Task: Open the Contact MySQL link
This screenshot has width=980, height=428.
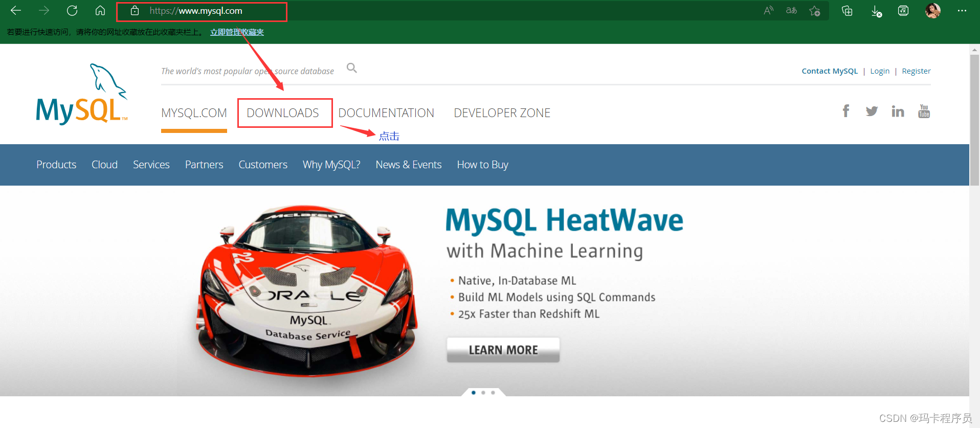Action: pyautogui.click(x=830, y=71)
